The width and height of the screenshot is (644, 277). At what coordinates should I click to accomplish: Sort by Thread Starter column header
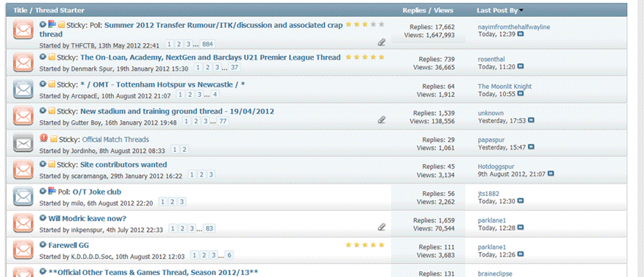click(60, 10)
